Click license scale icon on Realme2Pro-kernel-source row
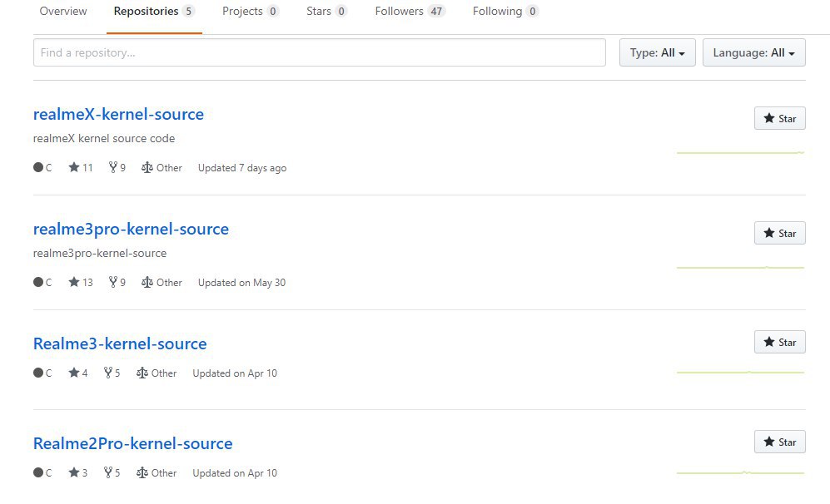 (142, 472)
